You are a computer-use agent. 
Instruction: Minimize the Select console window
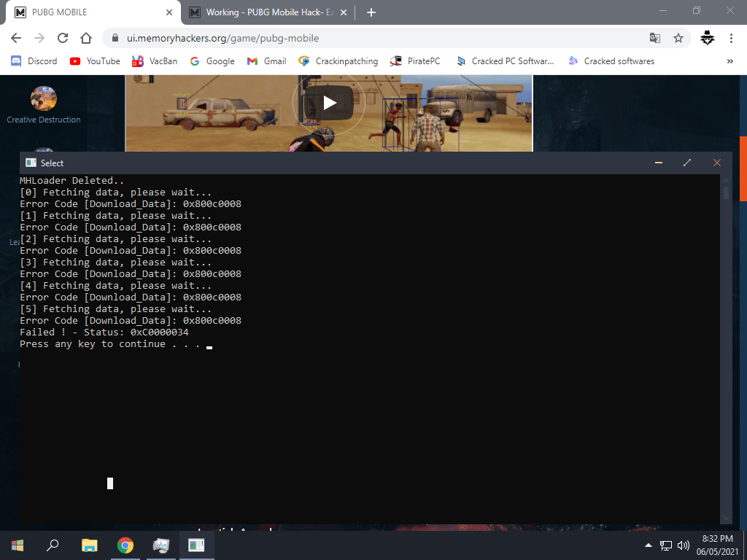[x=659, y=163]
